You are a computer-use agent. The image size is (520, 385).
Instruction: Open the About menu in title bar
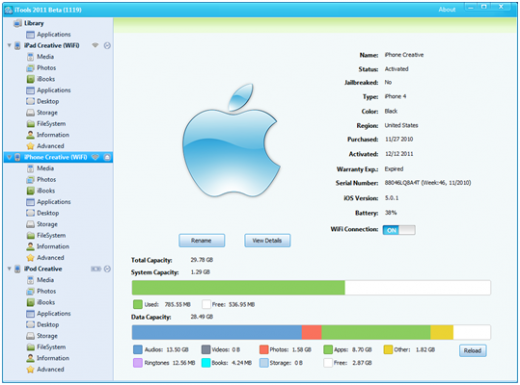[447, 10]
